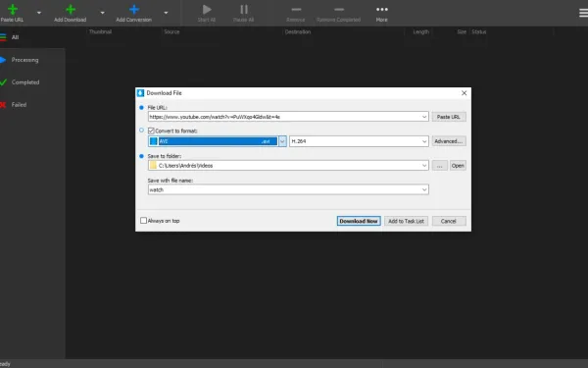
Task: Expand the file name dropdown arrow
Action: click(x=424, y=189)
